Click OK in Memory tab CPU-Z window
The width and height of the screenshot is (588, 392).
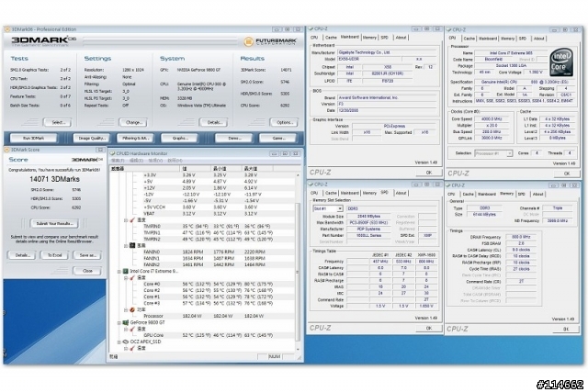(x=566, y=329)
